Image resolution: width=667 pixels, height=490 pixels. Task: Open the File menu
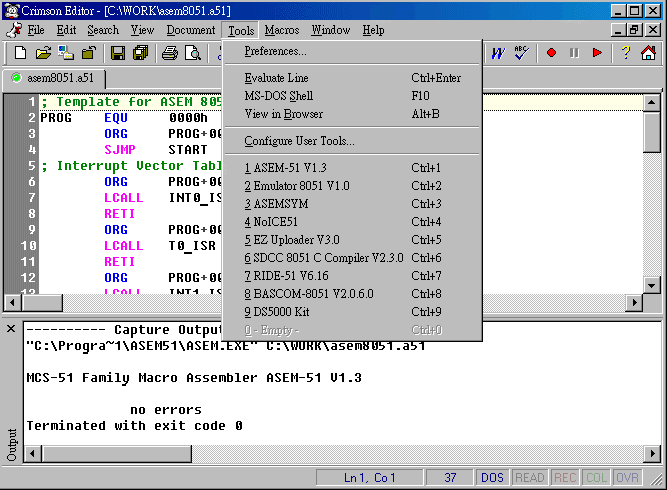click(x=36, y=30)
